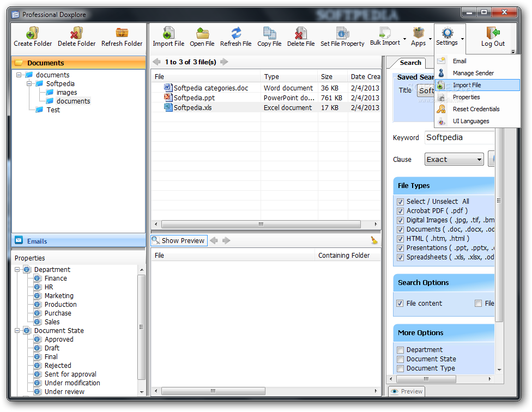Enable Document State under More Options
Viewport: 532px width, 412px height.
(x=400, y=359)
